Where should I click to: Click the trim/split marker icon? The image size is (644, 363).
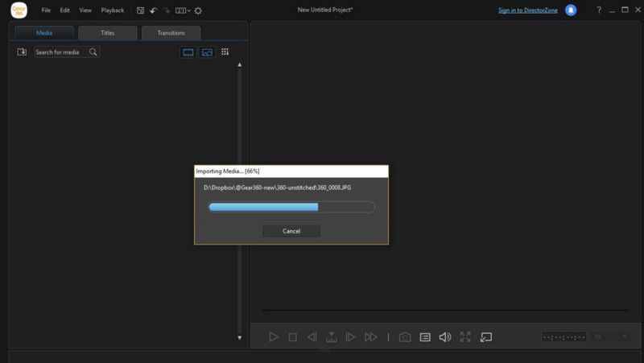tap(332, 337)
